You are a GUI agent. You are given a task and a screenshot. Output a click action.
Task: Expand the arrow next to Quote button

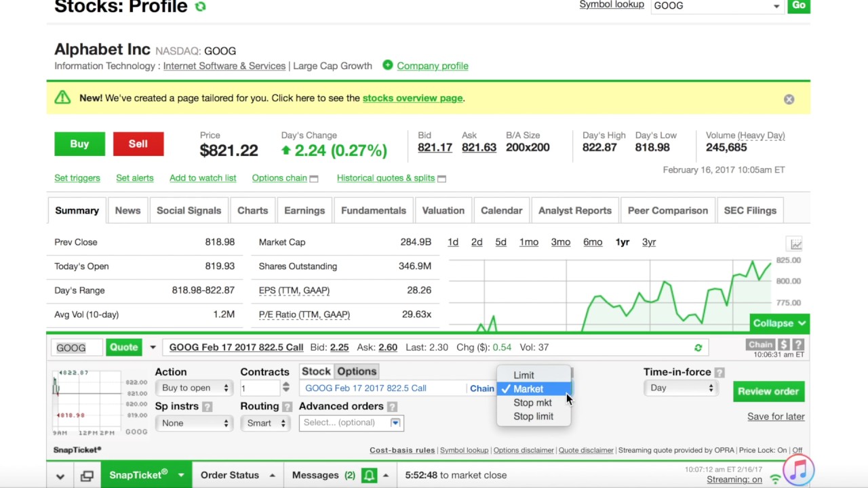(x=153, y=348)
